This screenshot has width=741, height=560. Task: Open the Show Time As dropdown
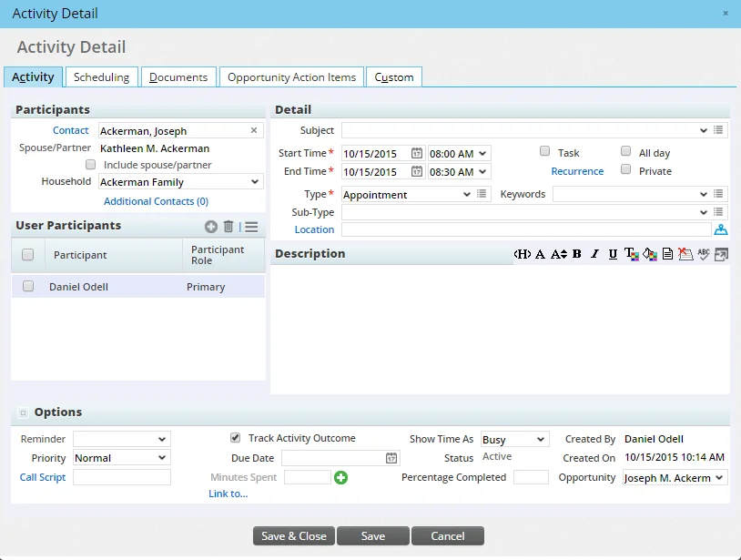click(x=514, y=440)
